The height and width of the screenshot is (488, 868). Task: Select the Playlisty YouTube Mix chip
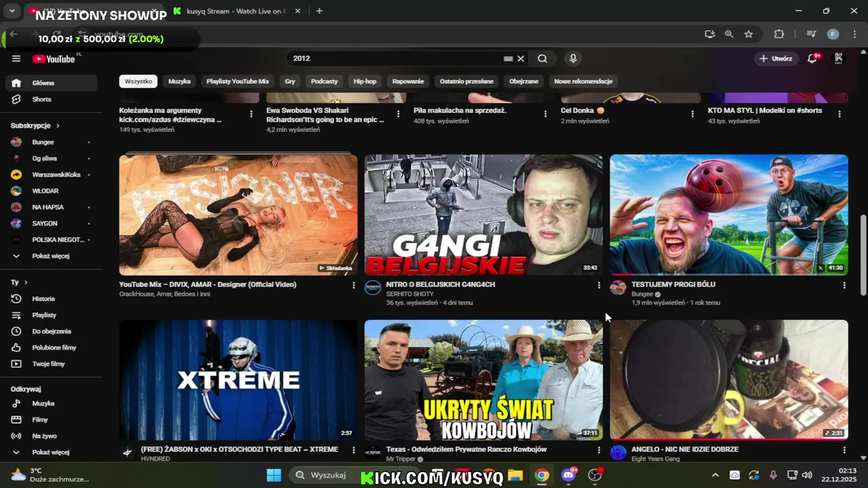click(x=238, y=81)
